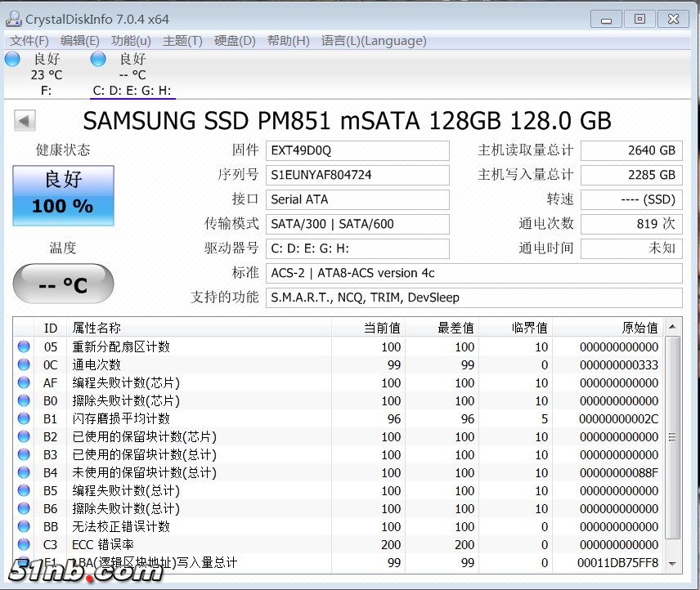Click status orb for B4 unused reserved blocks
Image resolution: width=700 pixels, height=590 pixels.
tap(24, 473)
